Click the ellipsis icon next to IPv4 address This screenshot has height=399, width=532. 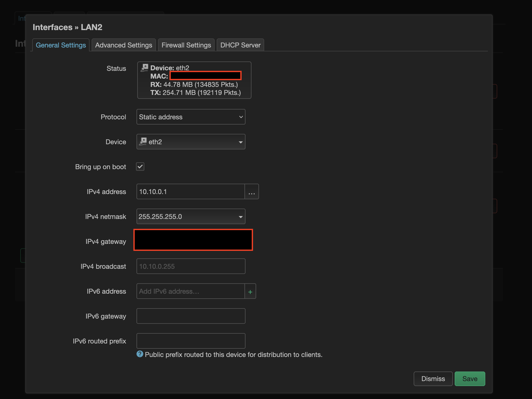click(251, 192)
